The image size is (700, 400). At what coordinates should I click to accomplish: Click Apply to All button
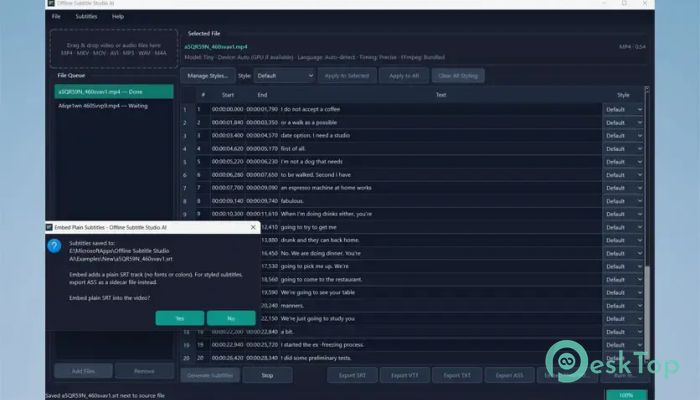[x=404, y=76]
